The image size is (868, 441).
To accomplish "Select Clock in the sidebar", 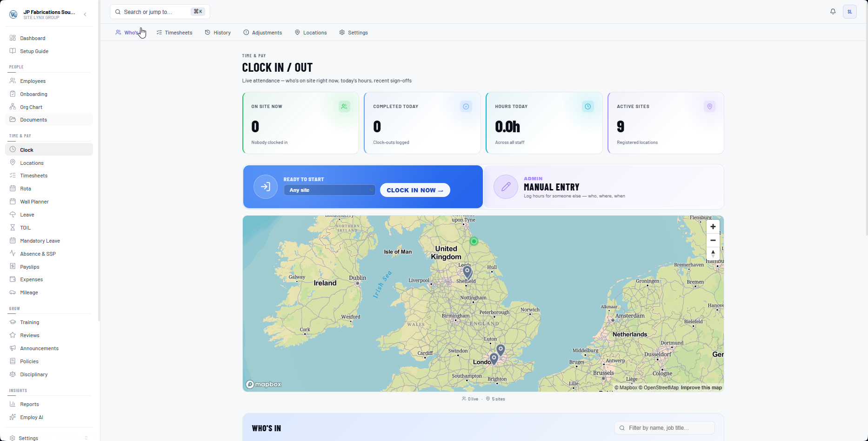I will (49, 150).
